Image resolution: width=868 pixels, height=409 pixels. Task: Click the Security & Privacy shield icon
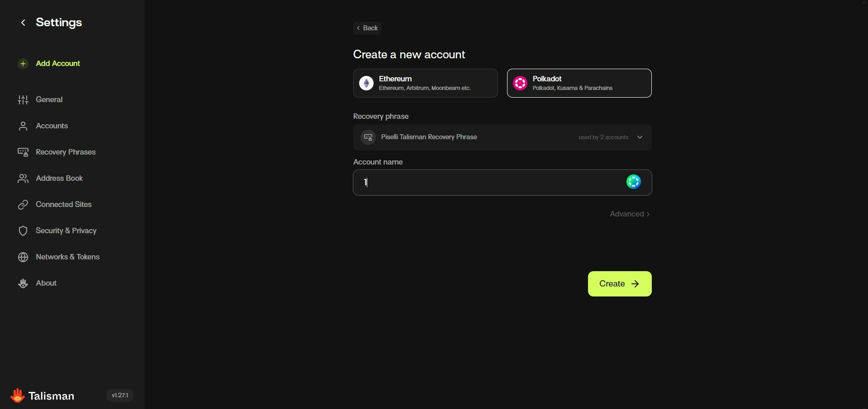[x=23, y=231]
